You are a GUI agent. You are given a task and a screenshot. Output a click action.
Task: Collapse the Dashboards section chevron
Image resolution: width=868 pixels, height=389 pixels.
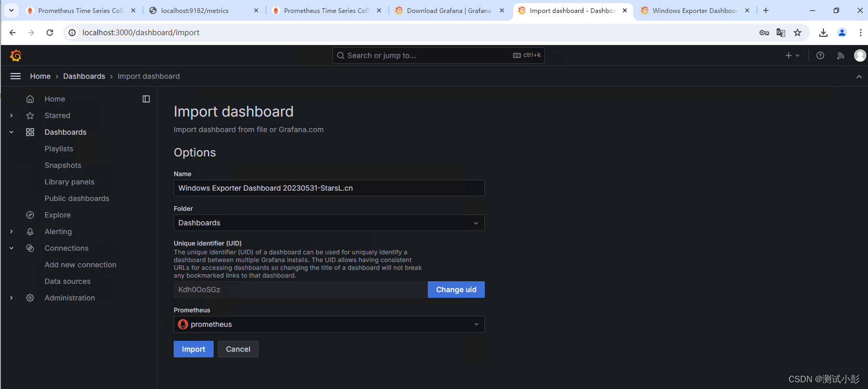(11, 132)
